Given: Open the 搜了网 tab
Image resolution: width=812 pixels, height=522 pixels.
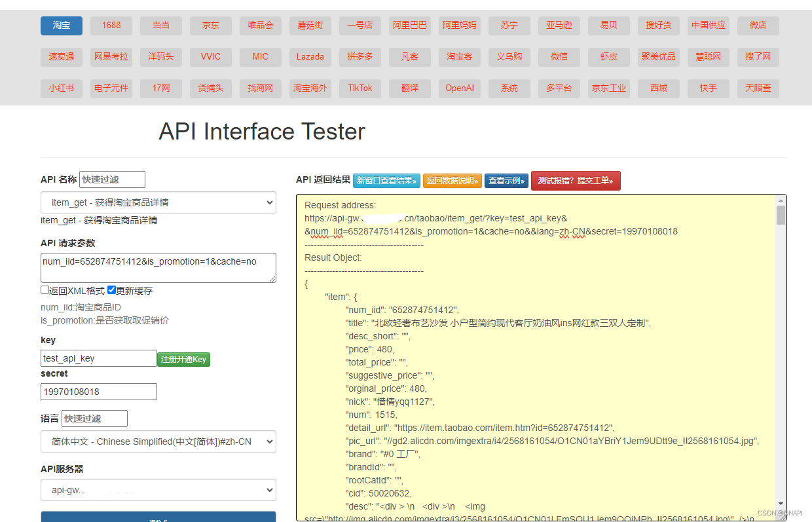Looking at the screenshot, I should pyautogui.click(x=758, y=57).
